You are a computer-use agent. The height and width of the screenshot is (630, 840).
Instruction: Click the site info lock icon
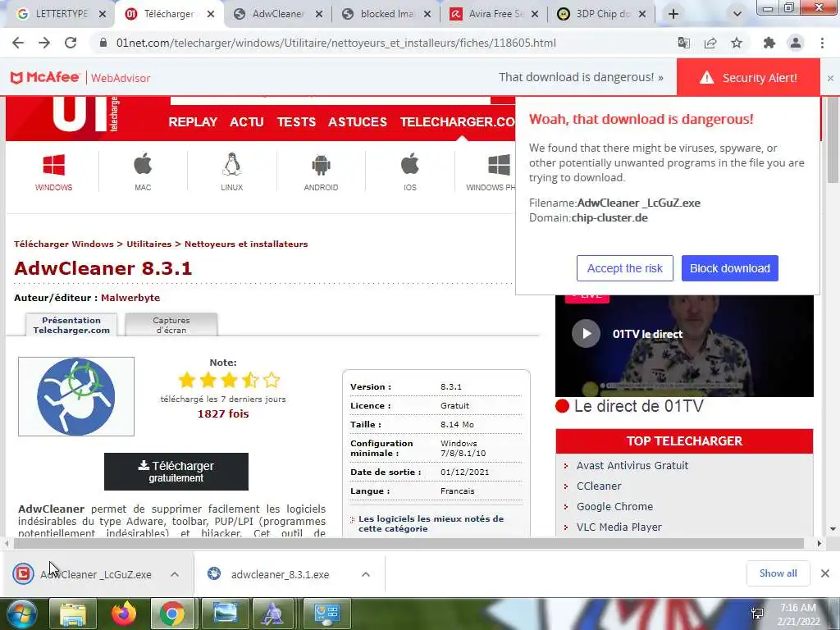(103, 43)
